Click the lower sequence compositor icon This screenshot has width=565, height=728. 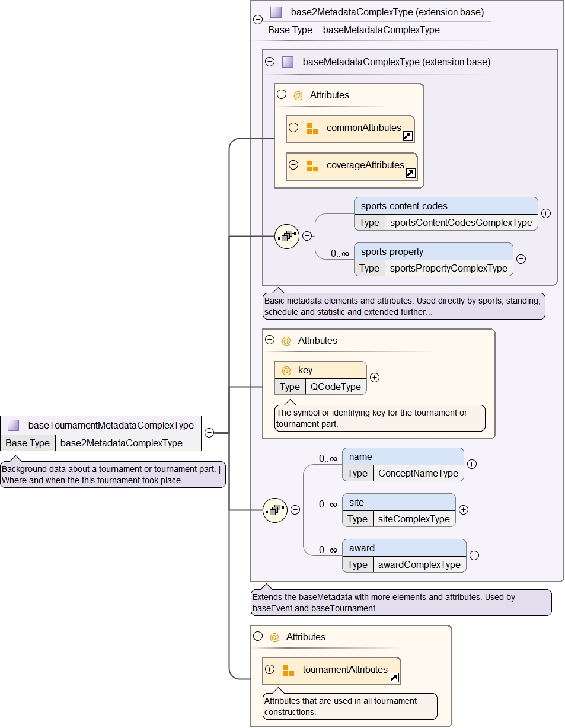pos(275,510)
